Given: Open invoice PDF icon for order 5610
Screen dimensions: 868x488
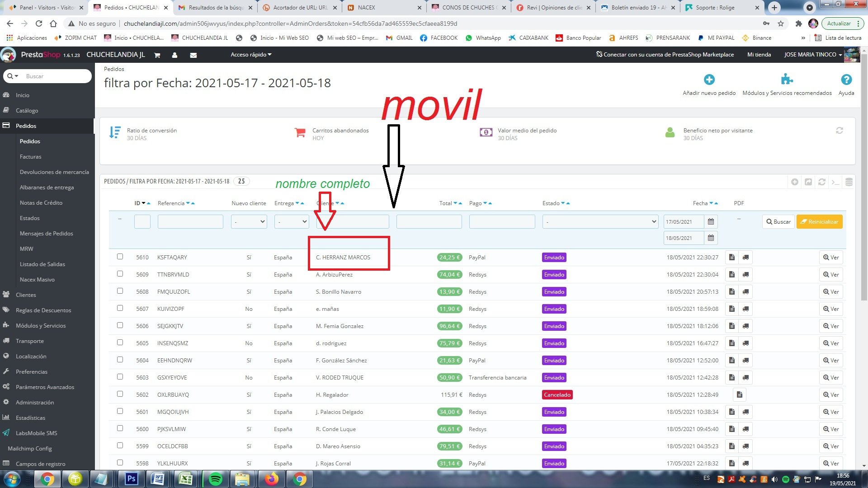Looking at the screenshot, I should tap(732, 258).
